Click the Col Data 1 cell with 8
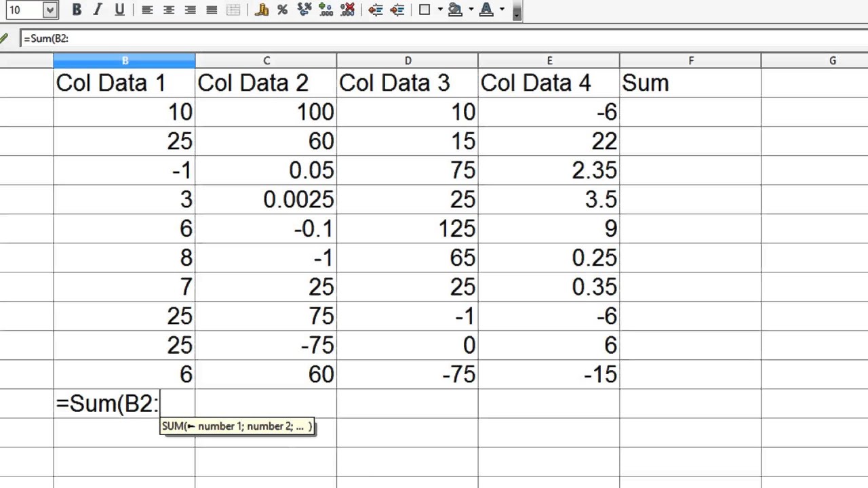 coord(125,258)
